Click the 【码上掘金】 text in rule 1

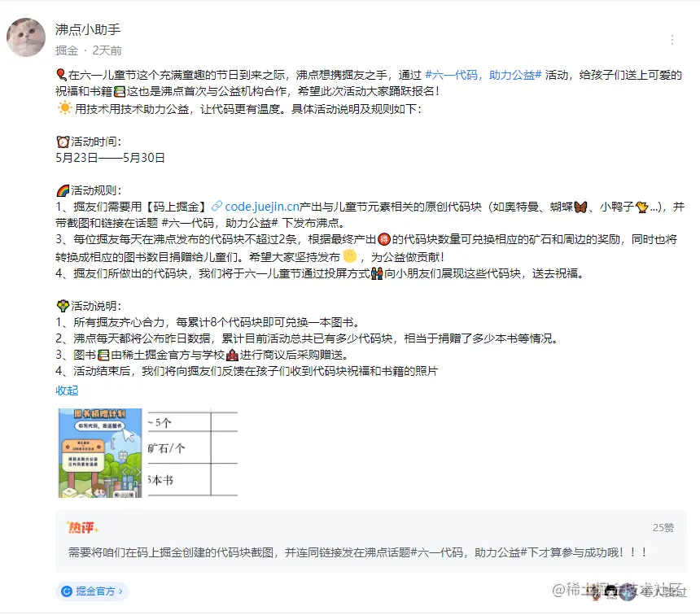(x=177, y=207)
